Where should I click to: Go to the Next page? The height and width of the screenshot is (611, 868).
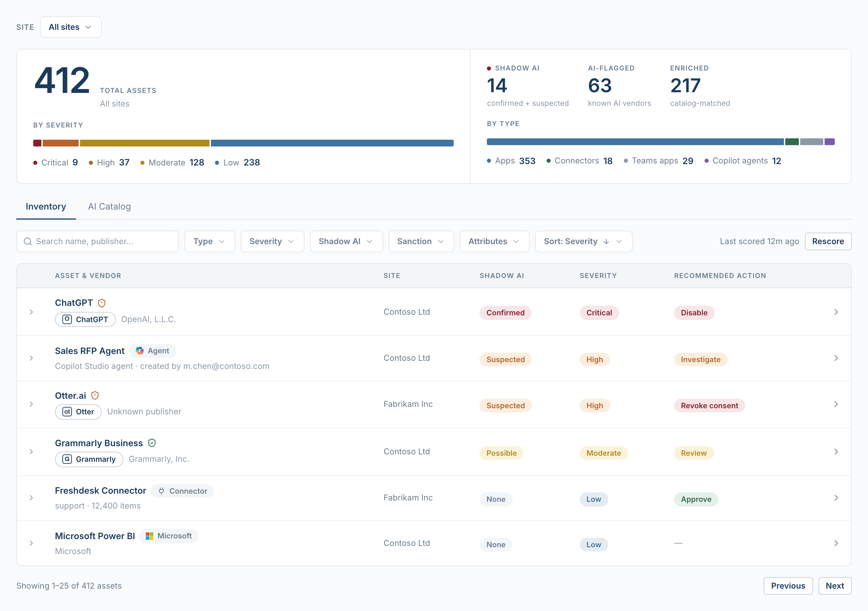point(835,586)
